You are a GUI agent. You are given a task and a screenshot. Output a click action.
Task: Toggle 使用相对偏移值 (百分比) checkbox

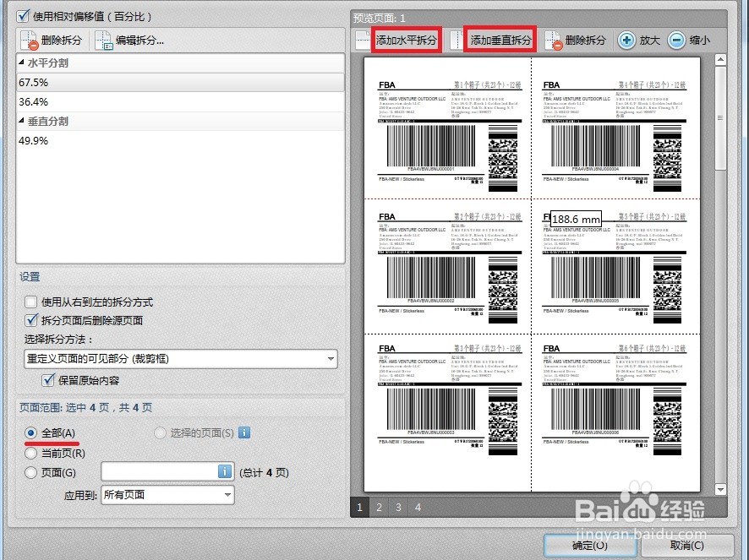(23, 16)
